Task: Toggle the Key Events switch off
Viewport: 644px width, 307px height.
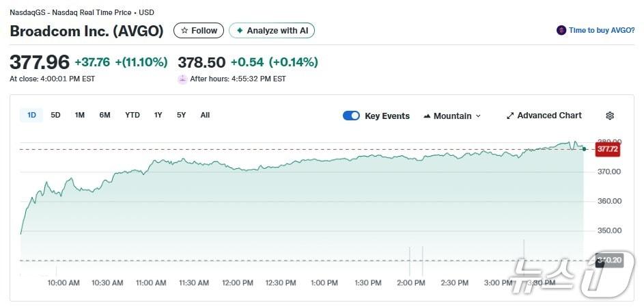Action: click(351, 116)
